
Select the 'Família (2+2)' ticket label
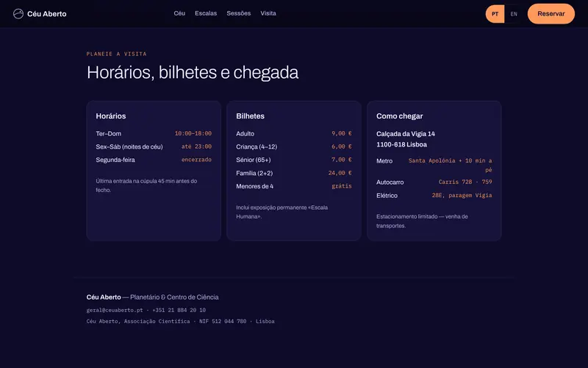(x=254, y=173)
